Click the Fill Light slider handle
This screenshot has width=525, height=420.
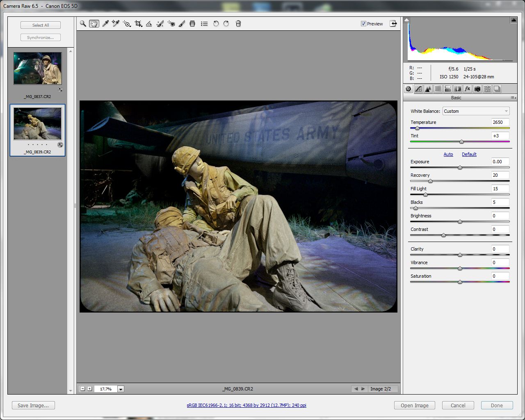click(425, 195)
